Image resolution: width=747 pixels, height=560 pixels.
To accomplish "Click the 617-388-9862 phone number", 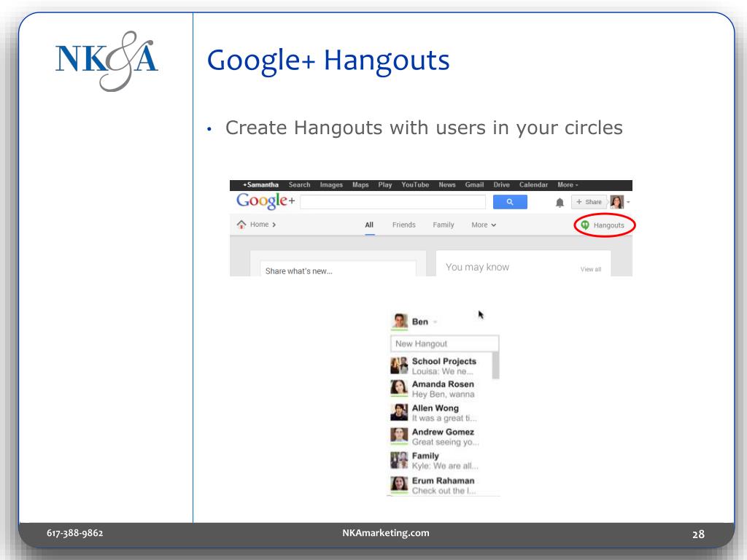I will tap(75, 533).
